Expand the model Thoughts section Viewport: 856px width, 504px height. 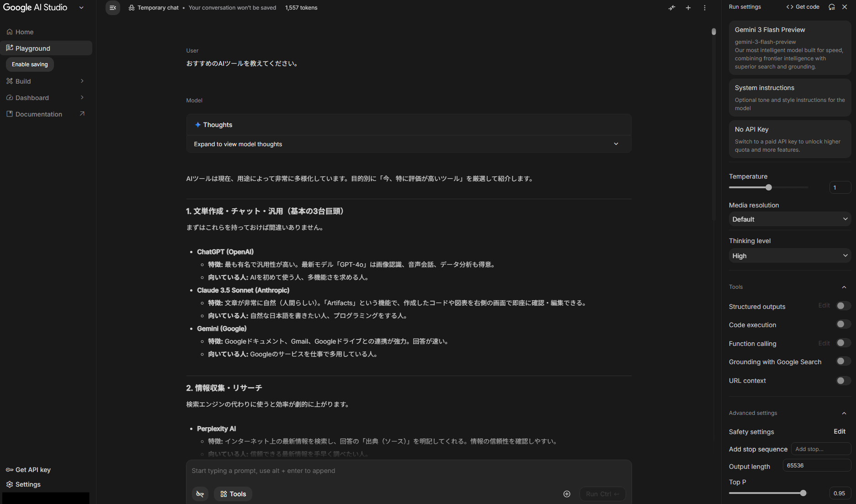pyautogui.click(x=616, y=144)
